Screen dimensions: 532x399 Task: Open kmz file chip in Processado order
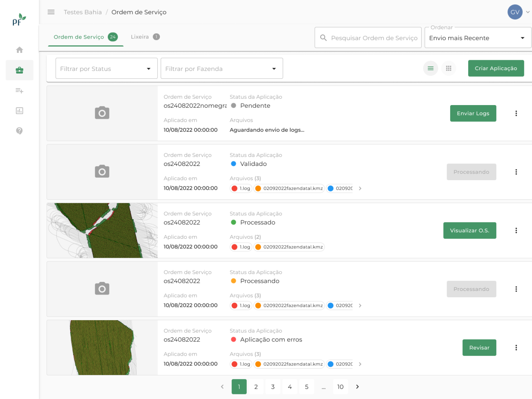click(289, 247)
